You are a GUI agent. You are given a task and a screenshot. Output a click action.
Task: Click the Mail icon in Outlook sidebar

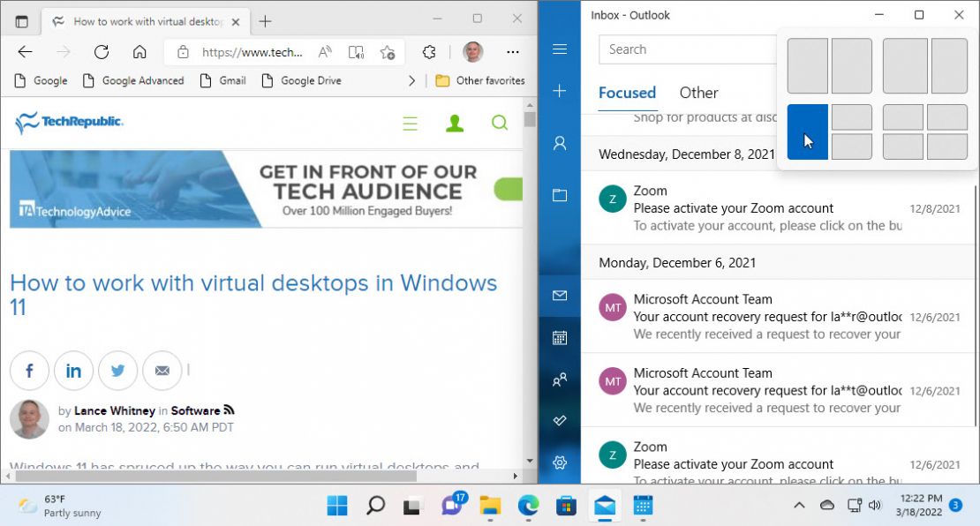tap(560, 295)
